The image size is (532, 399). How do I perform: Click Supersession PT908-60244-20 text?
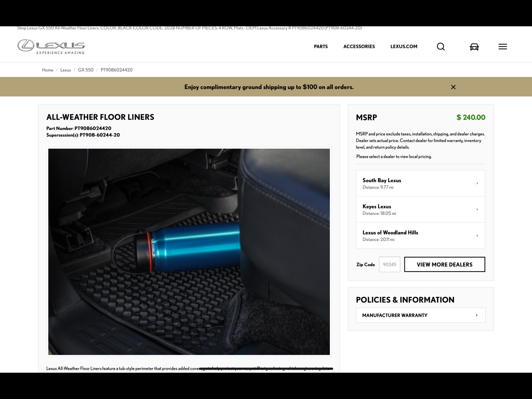(x=83, y=135)
